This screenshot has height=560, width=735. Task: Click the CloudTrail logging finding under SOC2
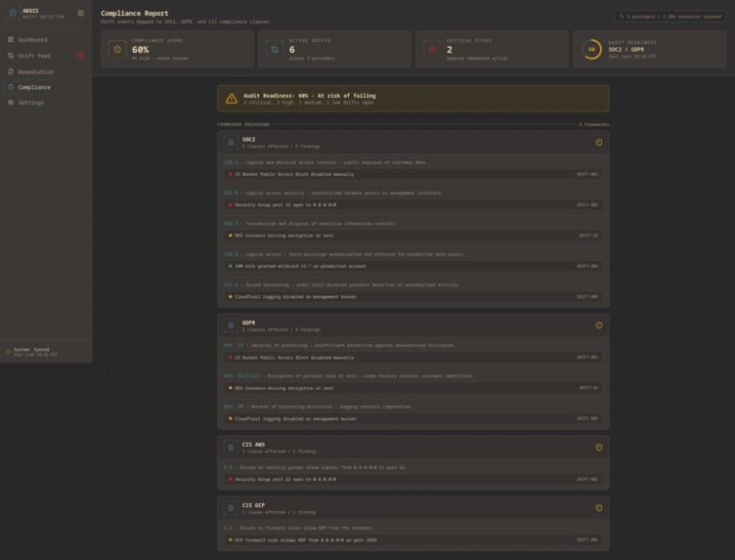[x=413, y=297]
